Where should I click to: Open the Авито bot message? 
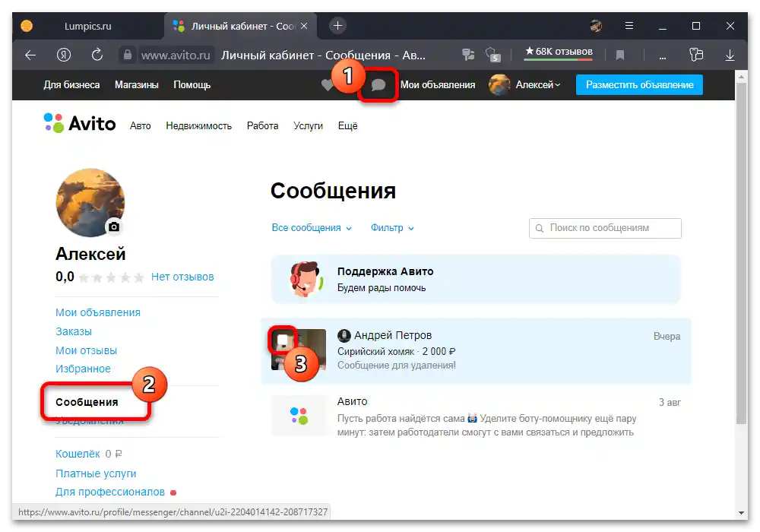[476, 416]
